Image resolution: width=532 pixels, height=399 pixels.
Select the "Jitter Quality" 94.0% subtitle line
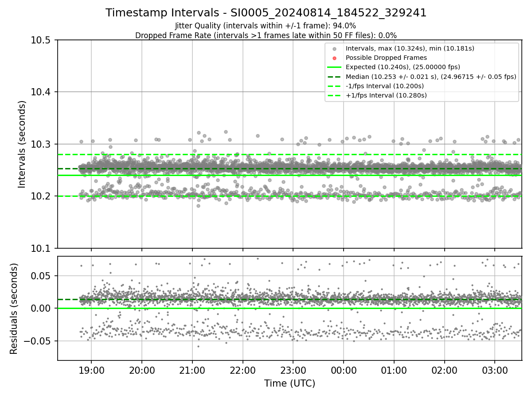pyautogui.click(x=266, y=26)
